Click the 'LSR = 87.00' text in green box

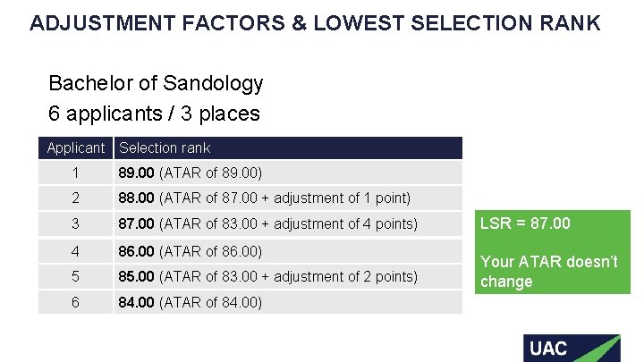click(525, 223)
